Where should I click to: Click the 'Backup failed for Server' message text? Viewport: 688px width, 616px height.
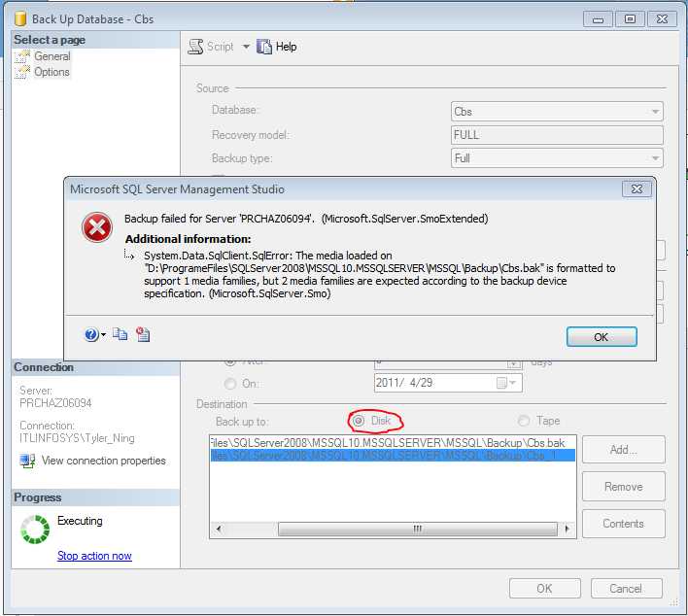click(306, 219)
